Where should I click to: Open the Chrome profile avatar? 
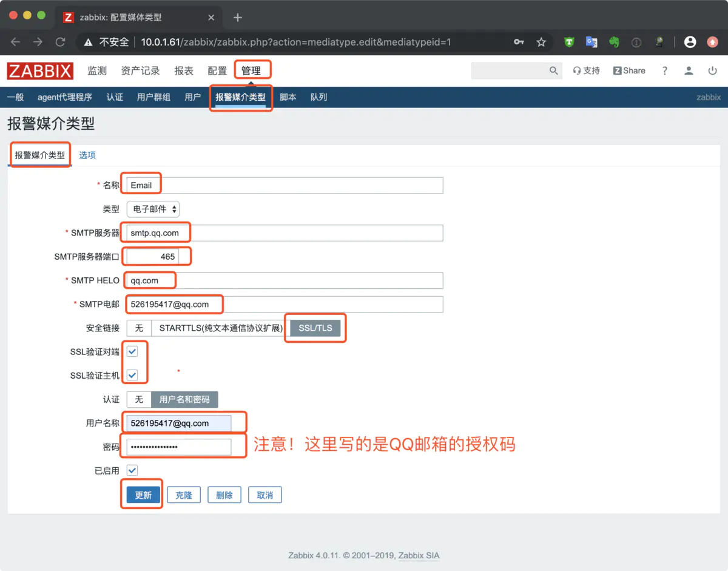point(690,42)
